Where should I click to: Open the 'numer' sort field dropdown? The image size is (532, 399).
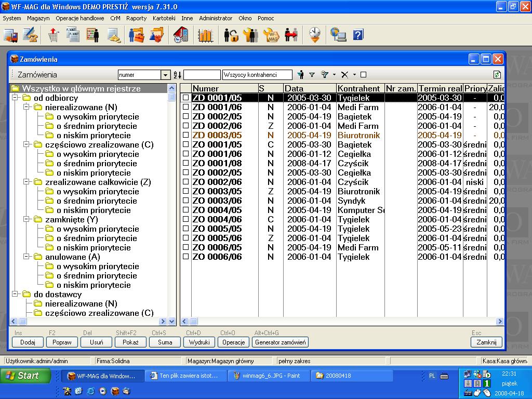[x=165, y=75]
